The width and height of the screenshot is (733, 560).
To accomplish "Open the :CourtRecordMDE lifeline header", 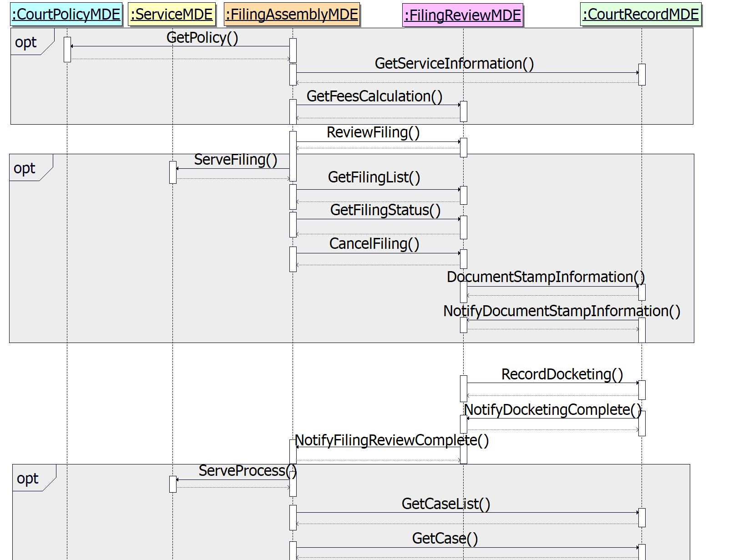I will 641,15.
